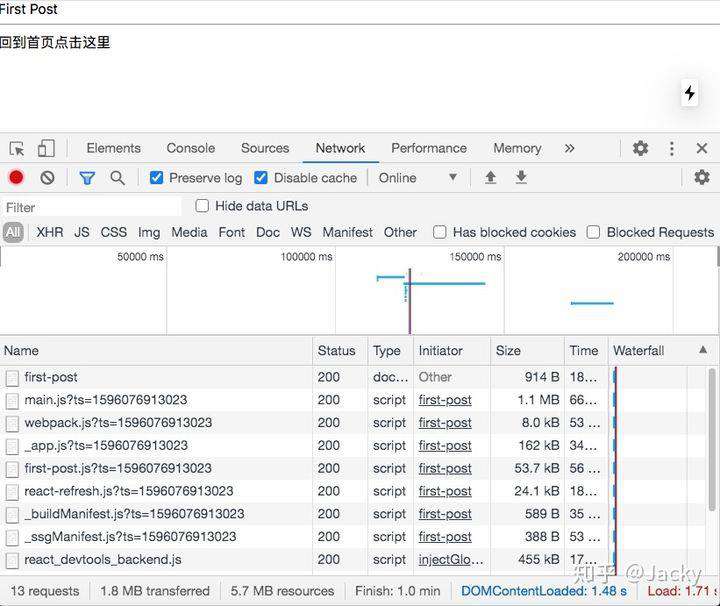
Task: Click the 回到首页点击这里 page link
Action: [x=55, y=43]
